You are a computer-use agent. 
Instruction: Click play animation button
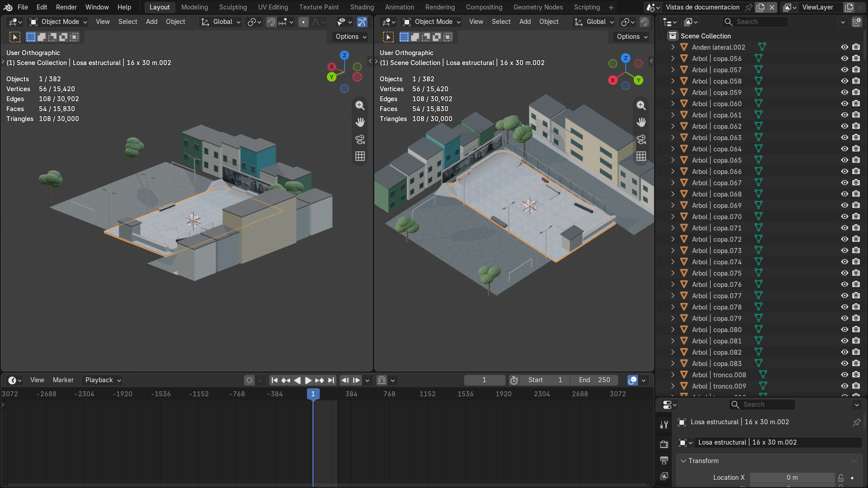pyautogui.click(x=308, y=380)
